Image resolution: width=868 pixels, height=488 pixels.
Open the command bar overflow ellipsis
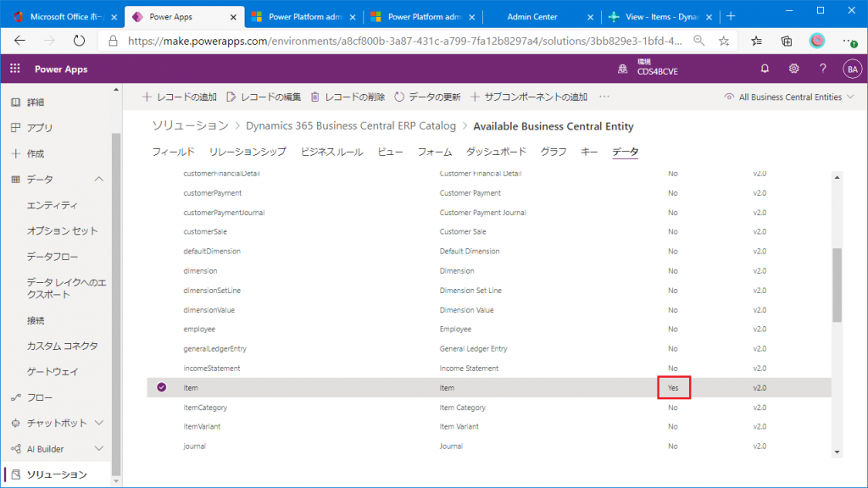tap(604, 97)
